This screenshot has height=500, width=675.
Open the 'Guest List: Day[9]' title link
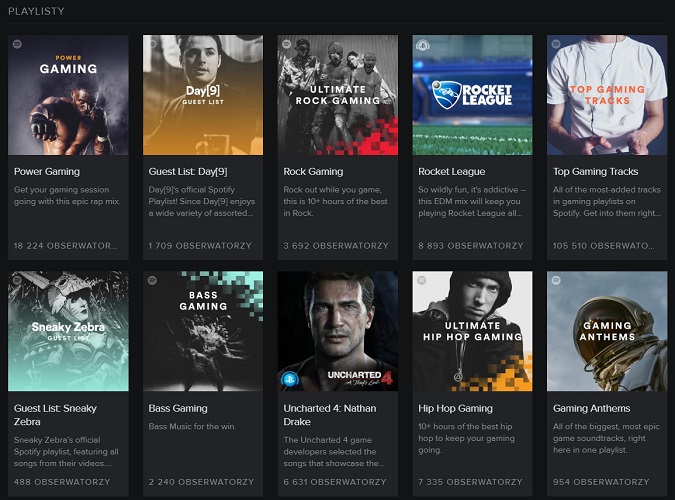pos(188,171)
